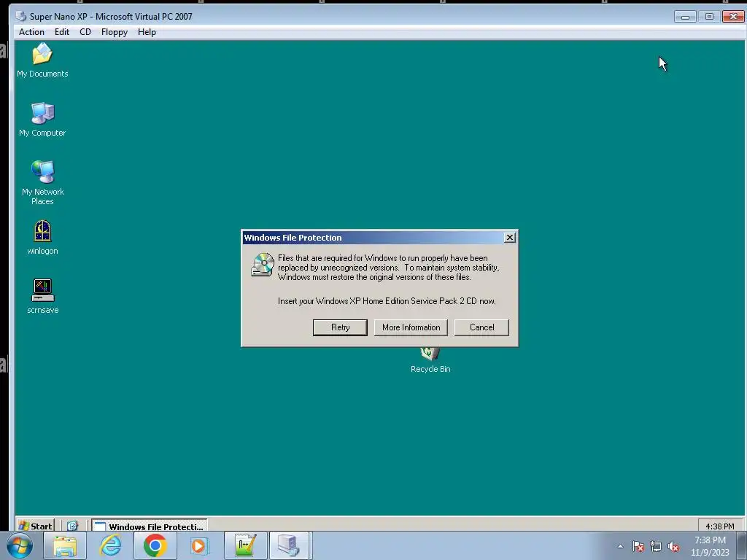Launch Internet Explorer from the host taskbar
The width and height of the screenshot is (747, 560).
pos(110,545)
